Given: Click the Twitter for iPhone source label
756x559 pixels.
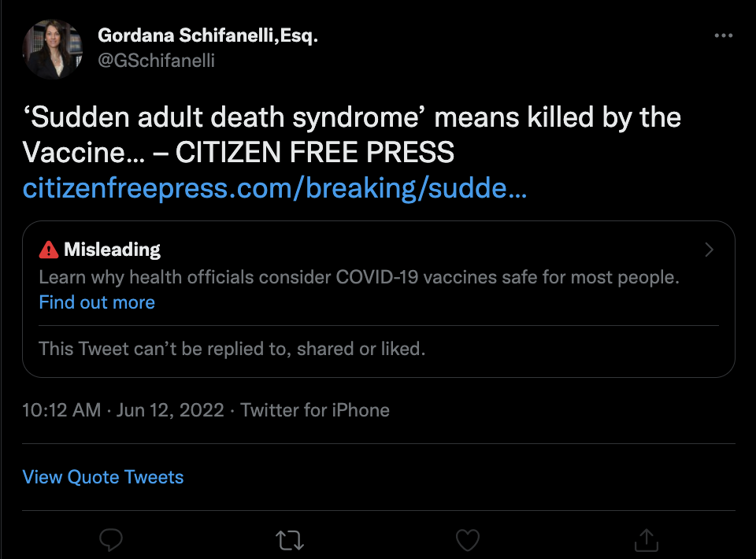Looking at the screenshot, I should (315, 410).
